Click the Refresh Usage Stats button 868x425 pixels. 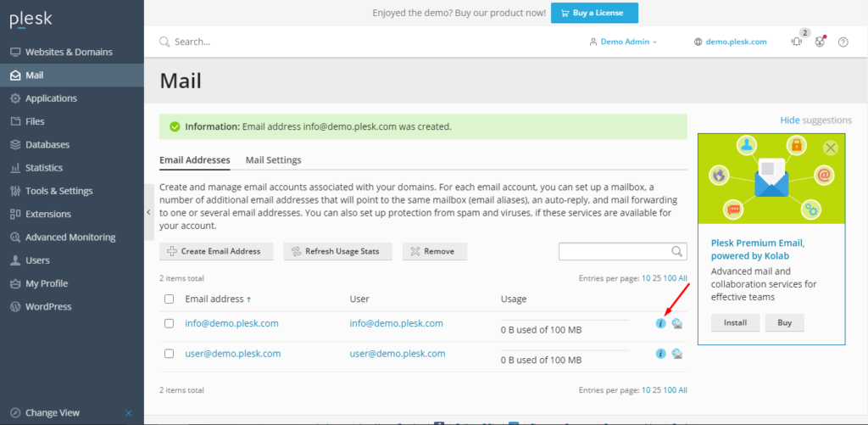point(338,251)
